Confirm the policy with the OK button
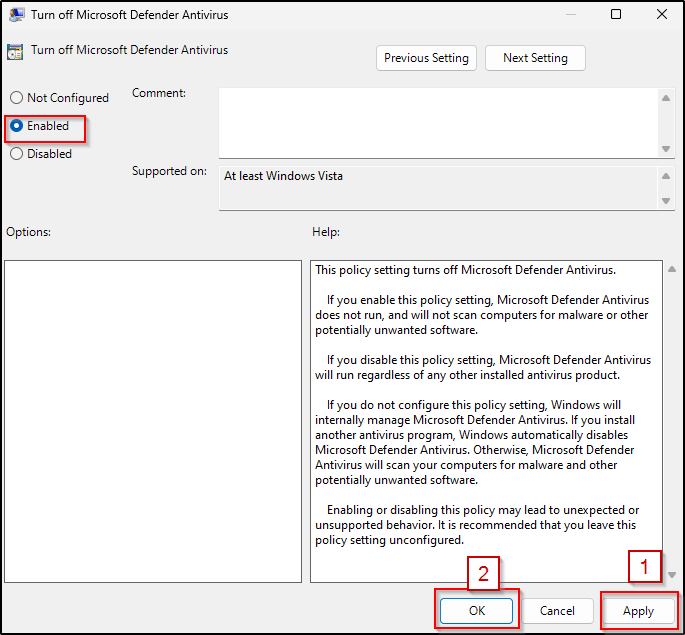Viewport: 685px width, 635px height. (x=476, y=611)
